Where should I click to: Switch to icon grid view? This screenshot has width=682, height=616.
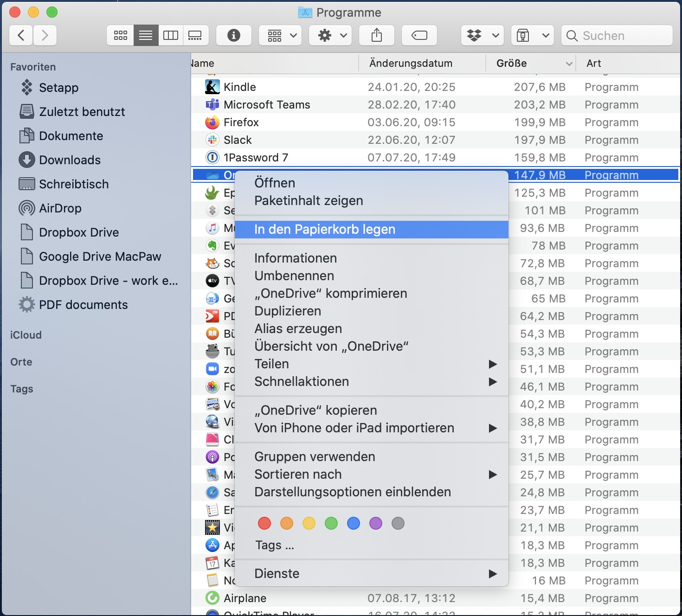pyautogui.click(x=121, y=35)
